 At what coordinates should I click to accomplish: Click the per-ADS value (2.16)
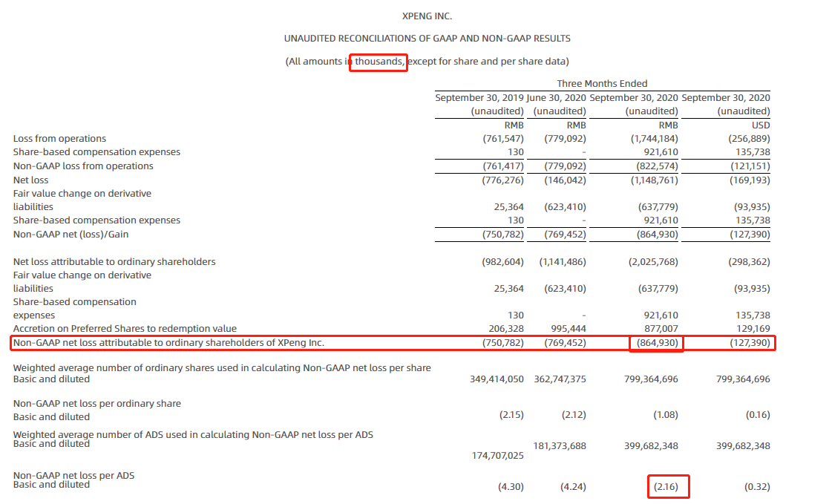click(x=666, y=486)
